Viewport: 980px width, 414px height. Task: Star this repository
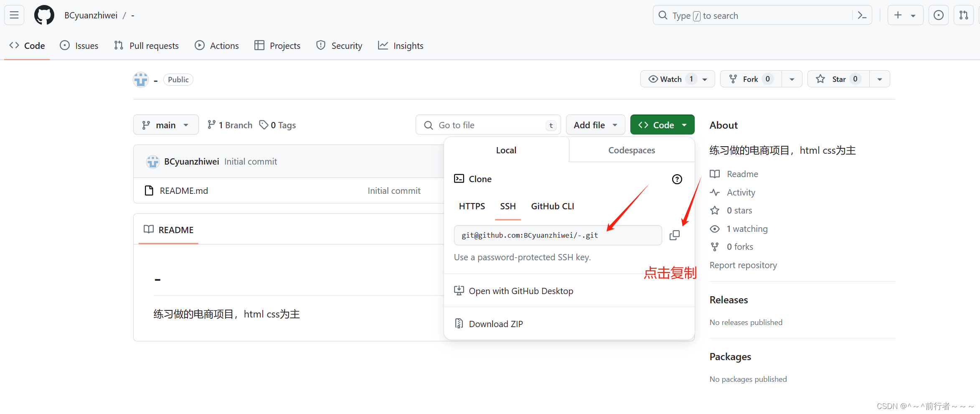(838, 79)
